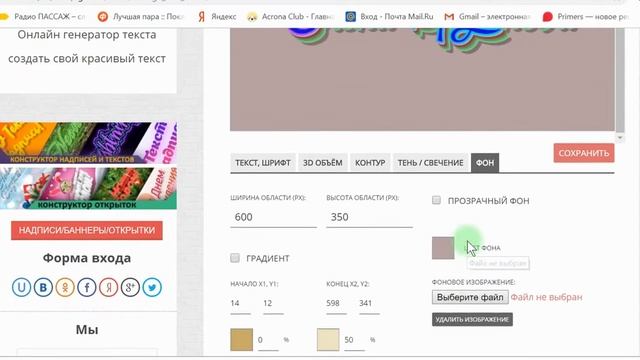Image resolution: width=640 pixels, height=360 pixels.
Task: Click the Выберите файл button
Action: tap(470, 297)
